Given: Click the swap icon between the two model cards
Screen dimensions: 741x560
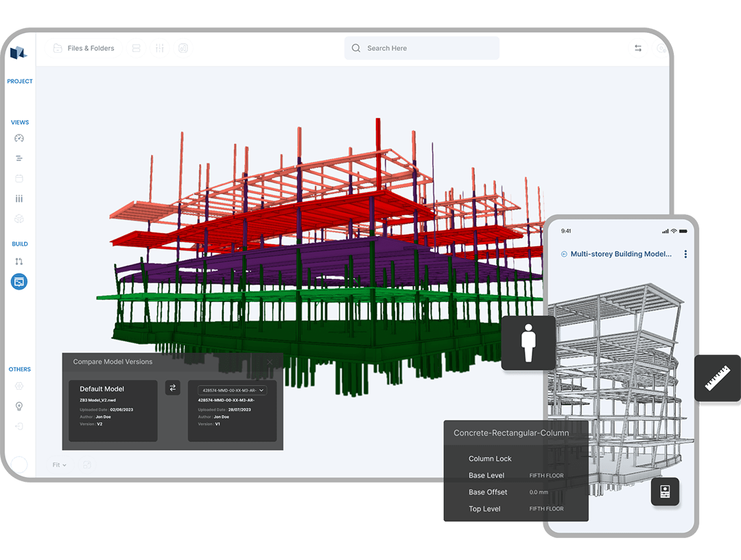Looking at the screenshot, I should (x=172, y=388).
